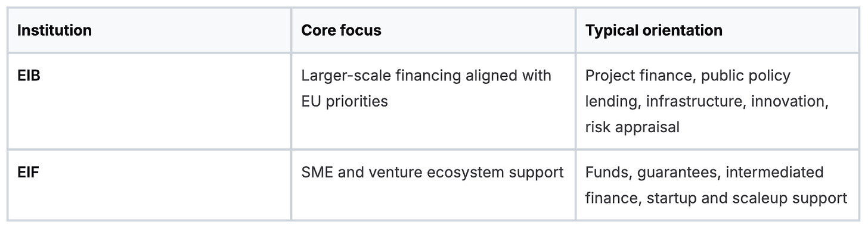Select the Core focus column header
The width and height of the screenshot is (868, 228).
pyautogui.click(x=341, y=30)
